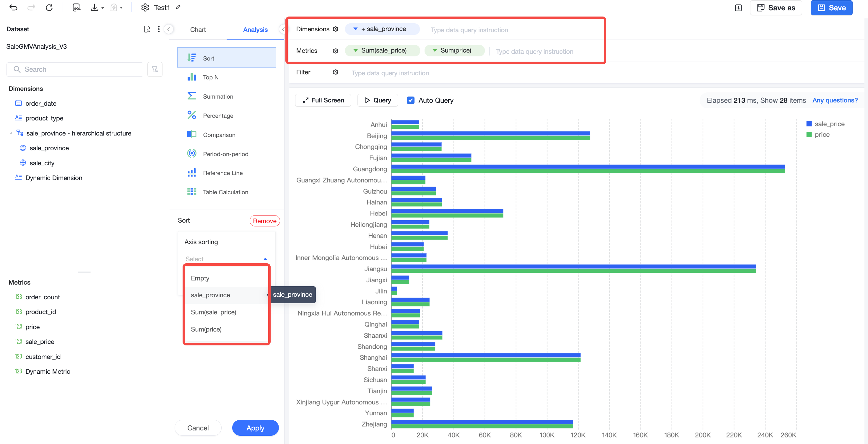The width and height of the screenshot is (868, 444).
Task: Collapse the sale_province hierarchical structure tree
Action: click(x=11, y=133)
